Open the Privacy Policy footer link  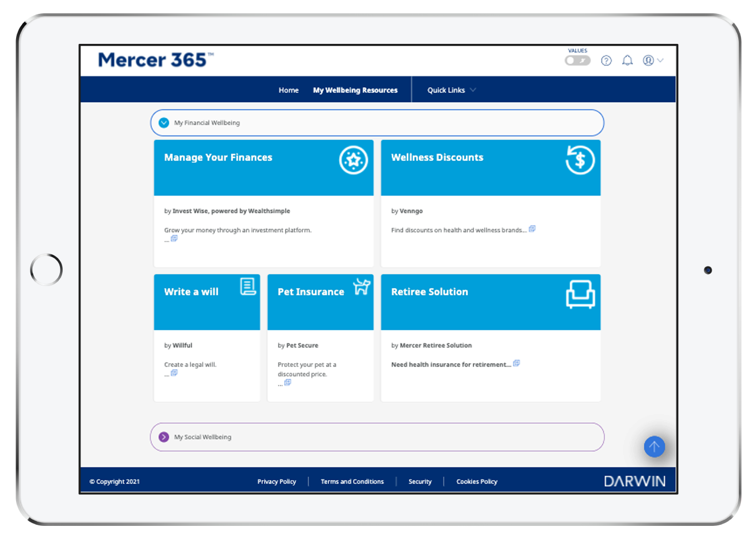coord(277,481)
